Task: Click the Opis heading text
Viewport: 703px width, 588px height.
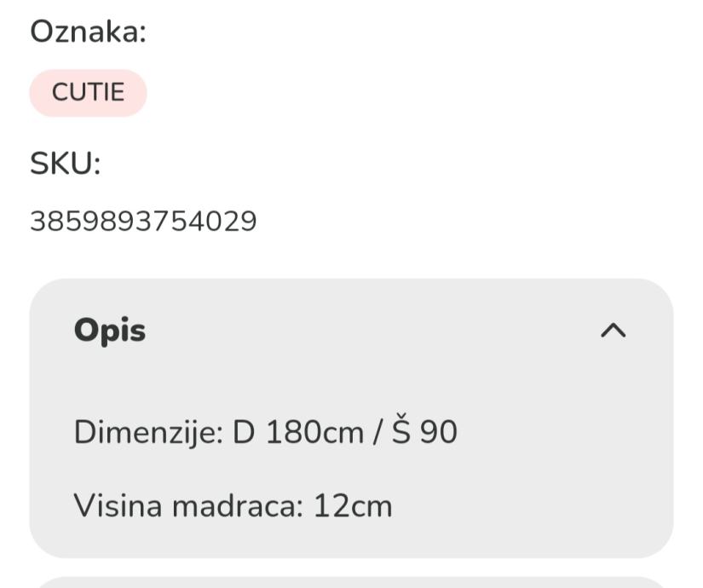Action: (110, 331)
